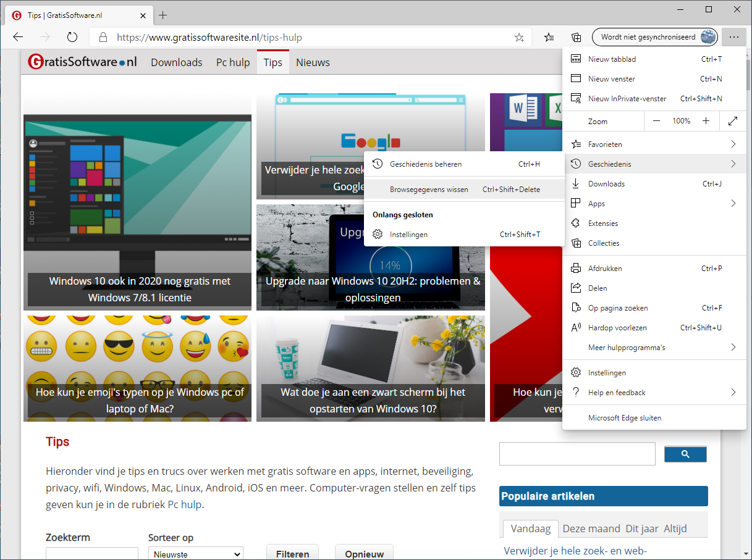The height and width of the screenshot is (560, 752).
Task: Click zoom in plus button
Action: 706,121
